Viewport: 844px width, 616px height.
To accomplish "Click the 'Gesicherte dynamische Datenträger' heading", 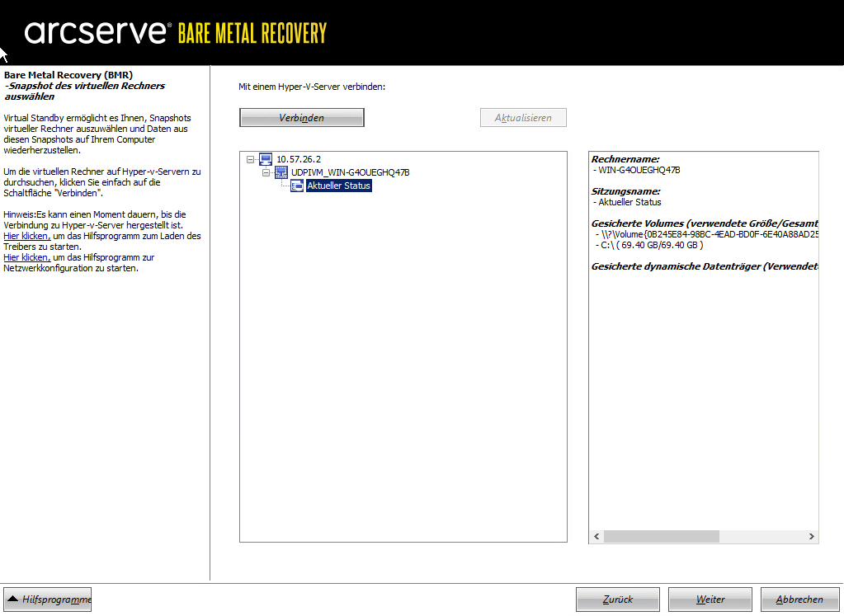I will [705, 267].
